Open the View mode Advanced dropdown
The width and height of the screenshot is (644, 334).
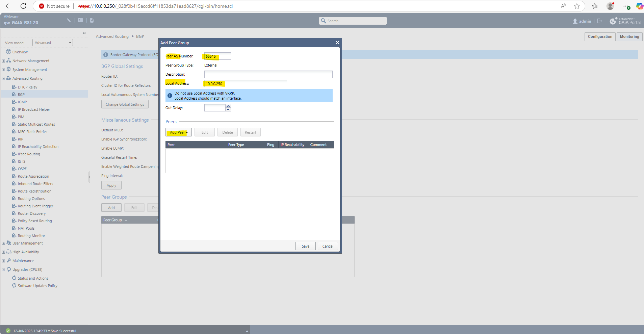tap(53, 43)
